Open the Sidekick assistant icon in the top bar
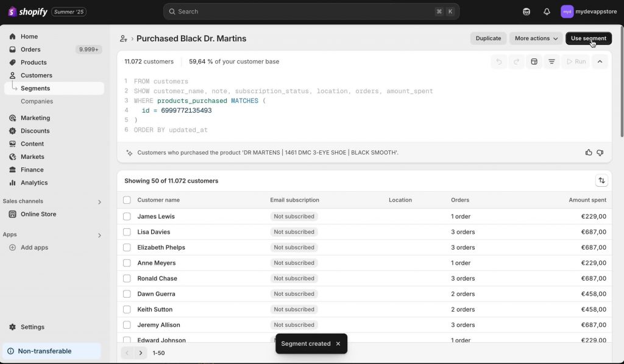This screenshot has height=364, width=624. point(526,12)
